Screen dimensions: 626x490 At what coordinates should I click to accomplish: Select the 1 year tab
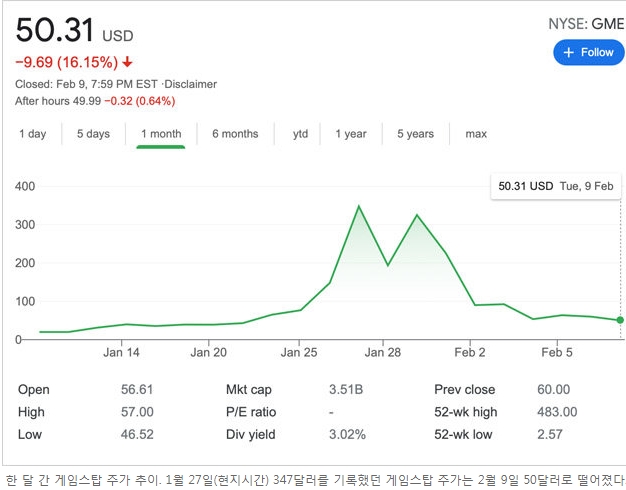(351, 134)
